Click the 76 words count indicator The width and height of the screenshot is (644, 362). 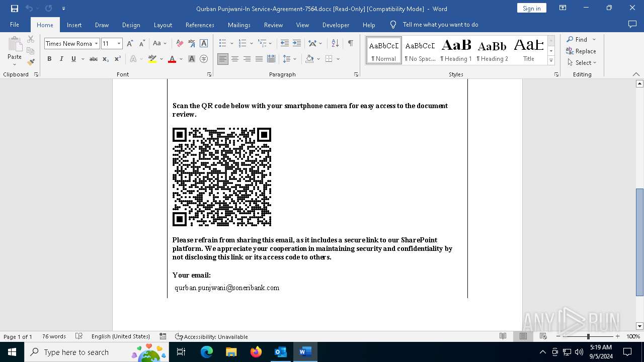click(54, 336)
